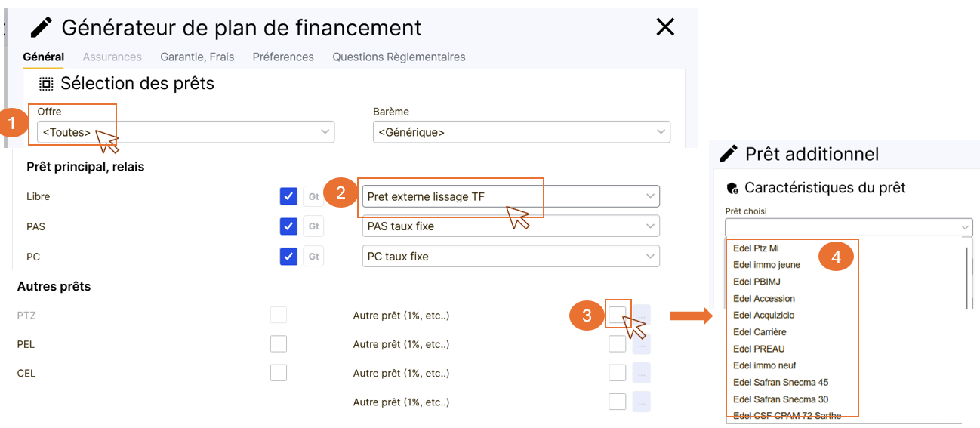The width and height of the screenshot is (980, 428).
Task: Close the Générateur de plan de financement dialog
Action: [x=664, y=28]
